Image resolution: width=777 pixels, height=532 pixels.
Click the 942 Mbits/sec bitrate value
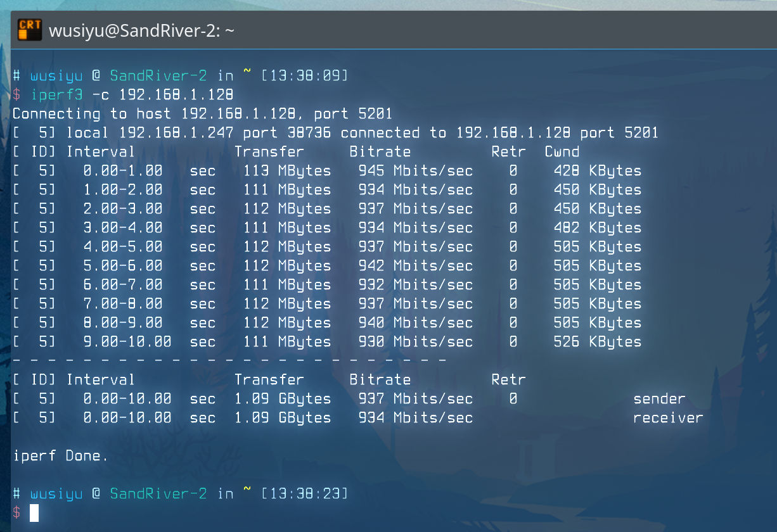pyautogui.click(x=416, y=266)
